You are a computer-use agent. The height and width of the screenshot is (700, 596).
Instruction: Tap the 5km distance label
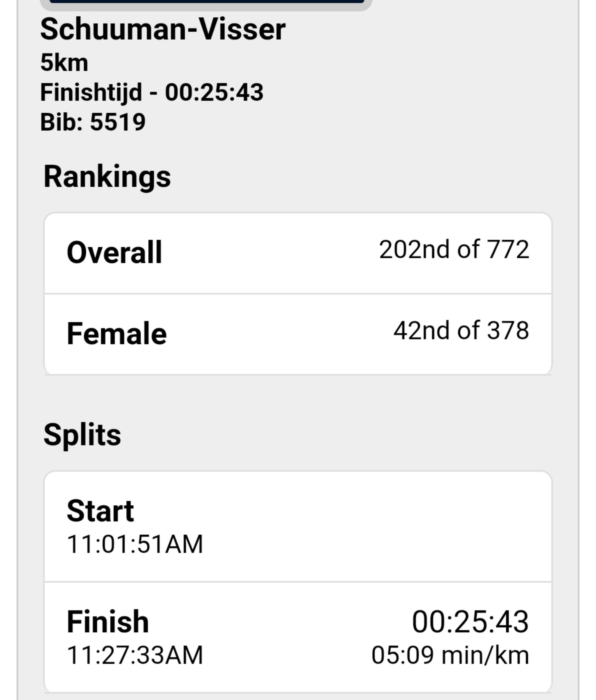(x=64, y=63)
